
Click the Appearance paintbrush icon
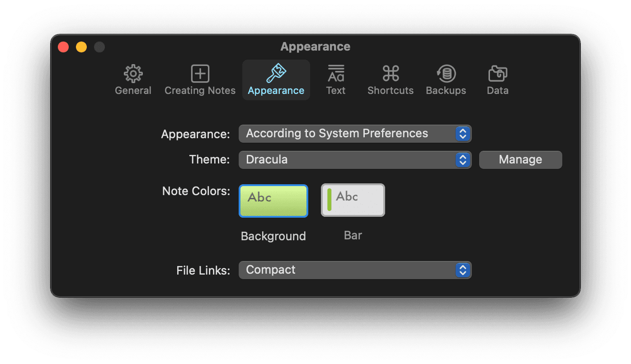(x=276, y=73)
